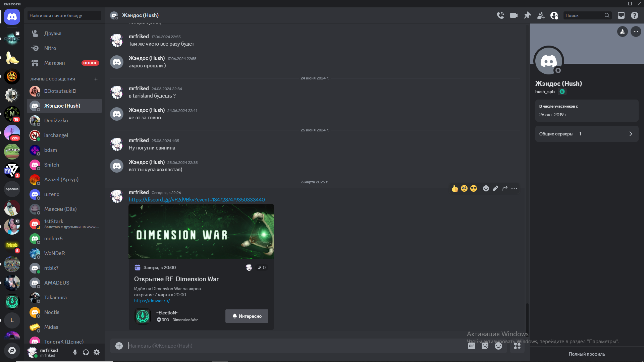The width and height of the screenshot is (644, 362).
Task: Open the dmwar.ru link
Action: [152, 301]
